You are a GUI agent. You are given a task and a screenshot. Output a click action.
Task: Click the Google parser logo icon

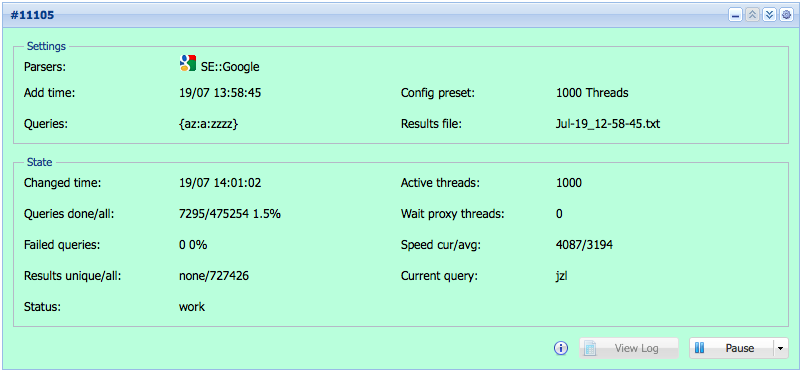pos(187,63)
